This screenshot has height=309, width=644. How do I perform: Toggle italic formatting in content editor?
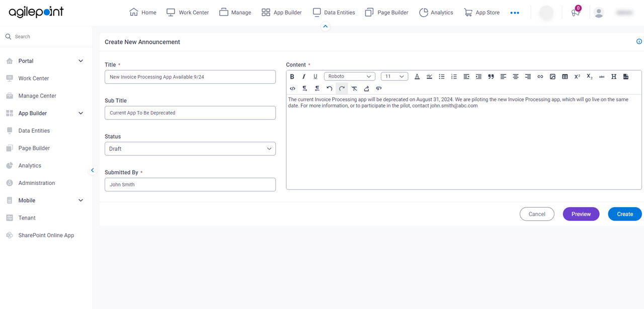tap(304, 77)
